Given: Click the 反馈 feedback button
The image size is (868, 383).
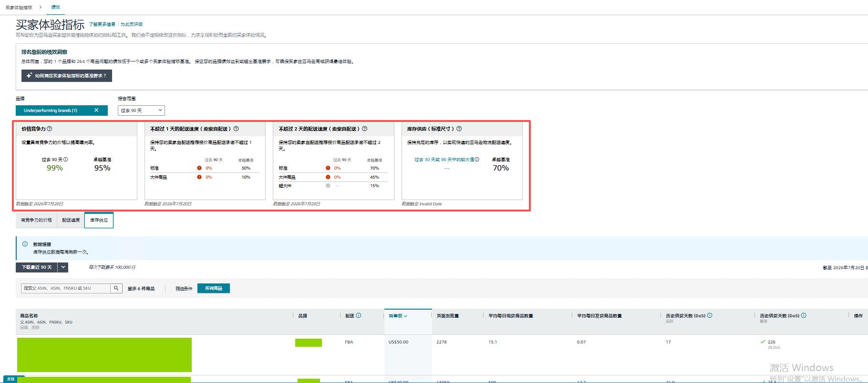Looking at the screenshot, I should [11, 379].
